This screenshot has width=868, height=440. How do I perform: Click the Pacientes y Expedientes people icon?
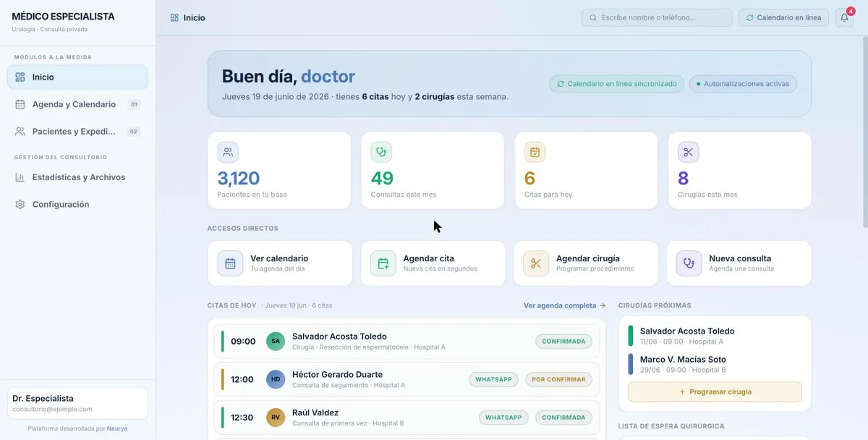(x=20, y=132)
